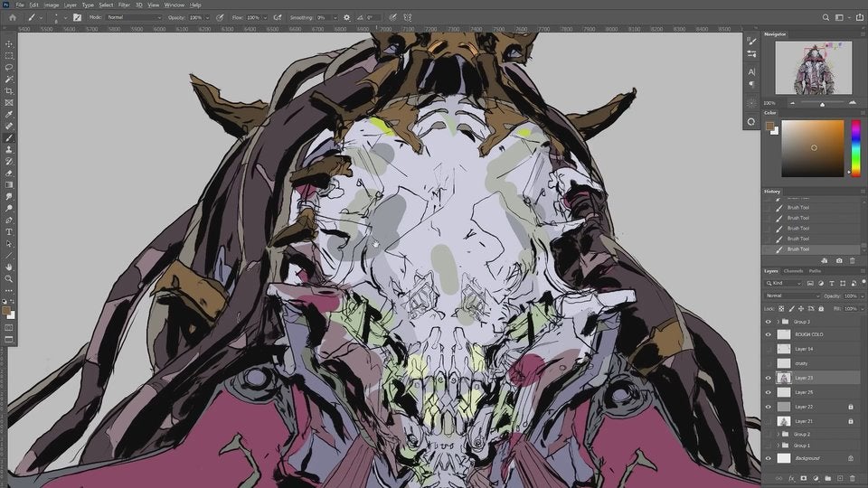Image resolution: width=868 pixels, height=488 pixels.
Task: Open the Window menu
Action: click(174, 5)
